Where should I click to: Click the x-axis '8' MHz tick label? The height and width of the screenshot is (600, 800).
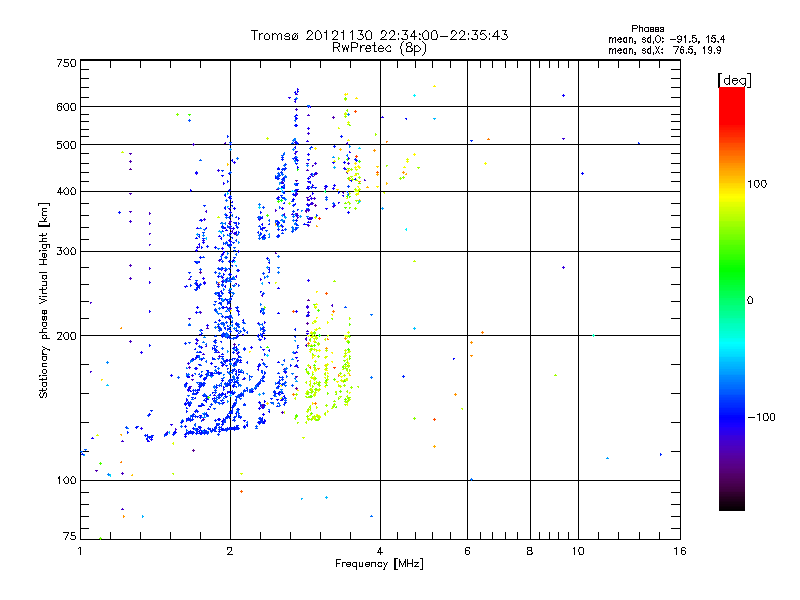530,551
